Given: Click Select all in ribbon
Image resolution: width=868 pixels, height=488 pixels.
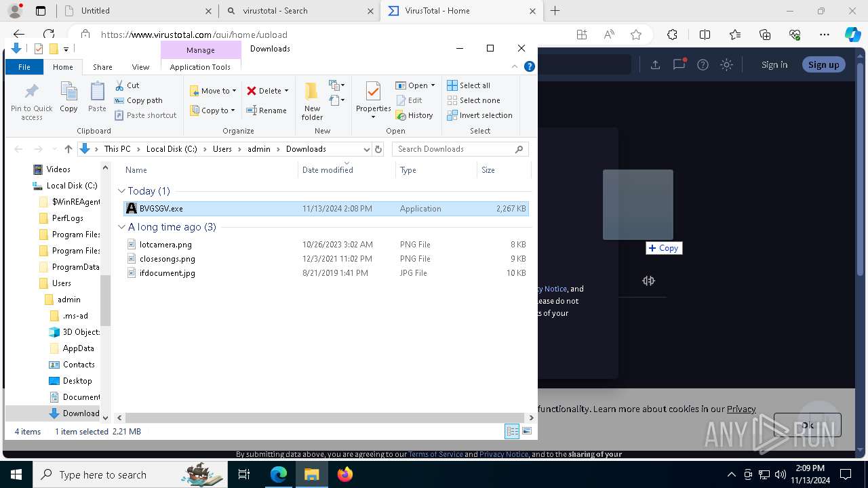Looking at the screenshot, I should [x=469, y=85].
